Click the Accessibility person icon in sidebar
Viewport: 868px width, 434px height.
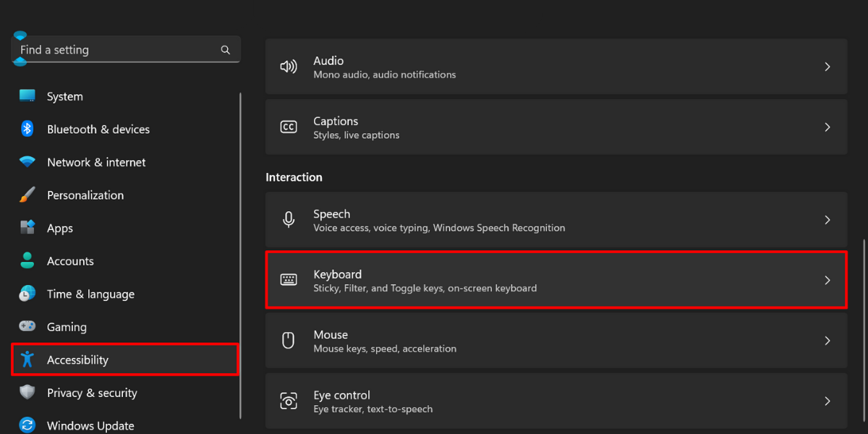click(27, 359)
